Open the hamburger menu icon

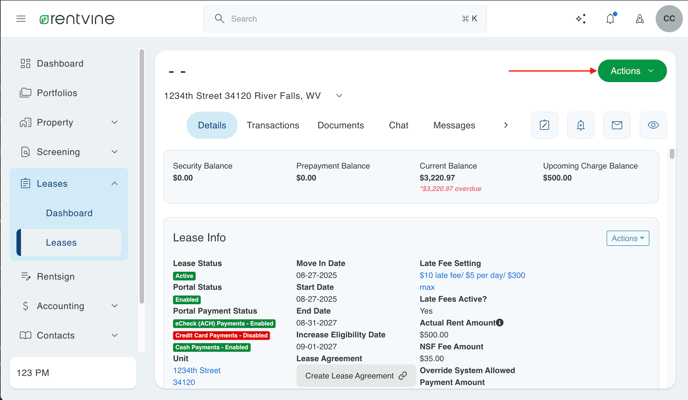(x=21, y=19)
